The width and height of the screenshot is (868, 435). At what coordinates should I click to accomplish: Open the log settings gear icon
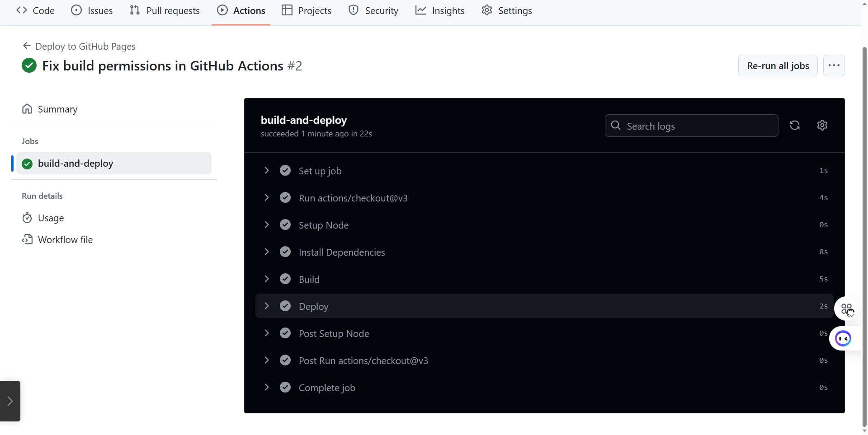[822, 125]
